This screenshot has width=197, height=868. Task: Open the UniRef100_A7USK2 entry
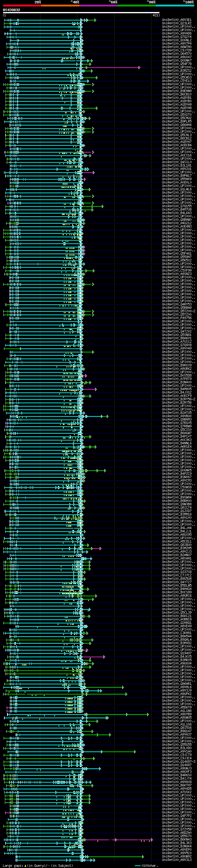(x=177, y=792)
